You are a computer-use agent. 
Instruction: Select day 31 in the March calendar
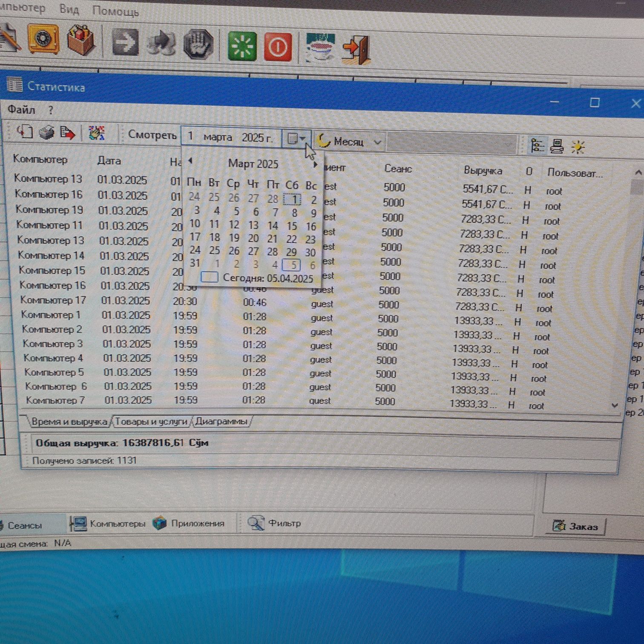coord(195,263)
